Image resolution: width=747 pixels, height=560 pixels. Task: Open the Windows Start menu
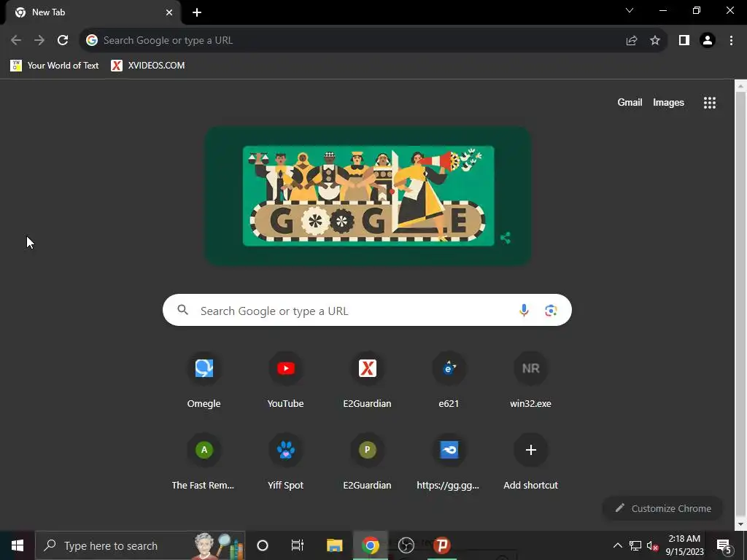point(18,545)
